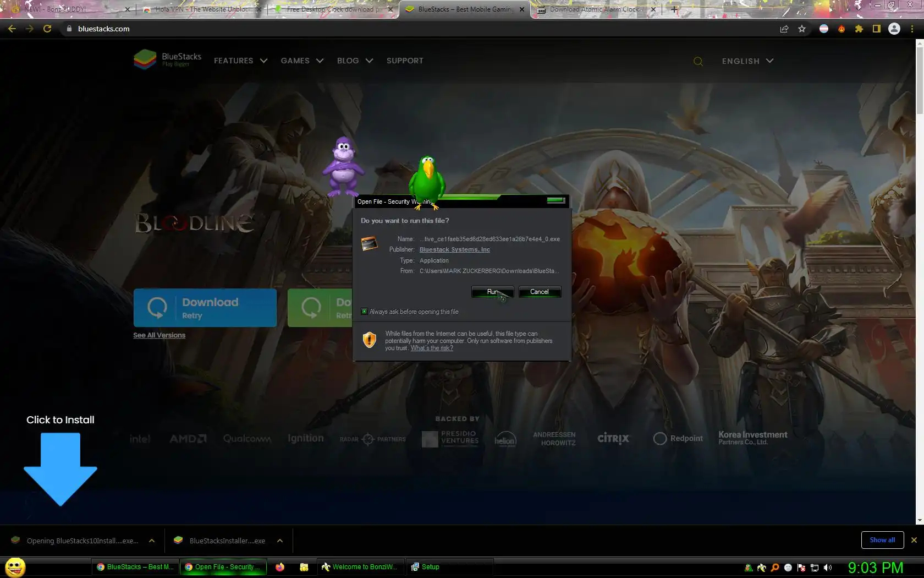The width and height of the screenshot is (924, 578).
Task: Open the 9:03 PM taskbar clock
Action: pos(876,568)
